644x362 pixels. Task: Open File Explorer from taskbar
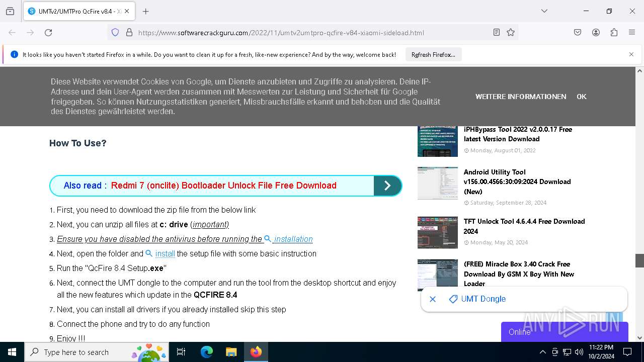click(x=231, y=352)
